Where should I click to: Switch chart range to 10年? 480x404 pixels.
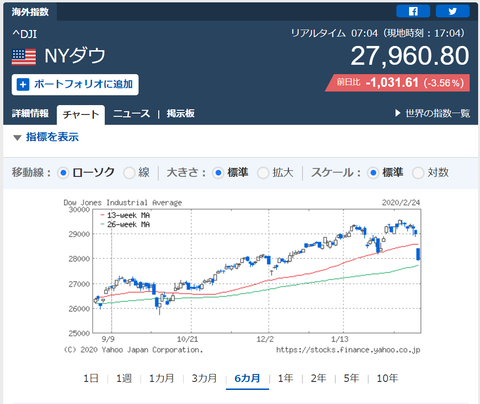[x=387, y=378]
